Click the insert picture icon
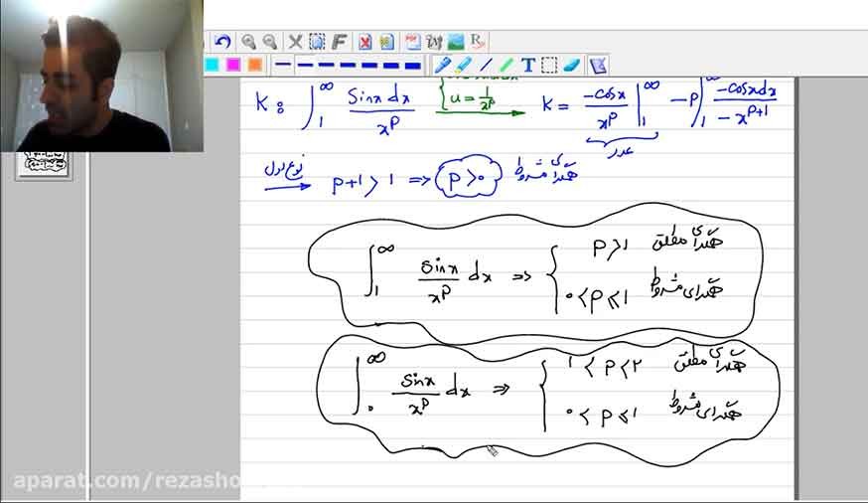Image resolution: width=868 pixels, height=503 pixels. 456,42
